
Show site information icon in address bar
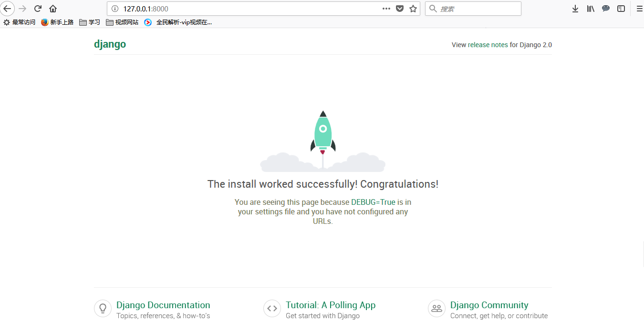tap(114, 9)
